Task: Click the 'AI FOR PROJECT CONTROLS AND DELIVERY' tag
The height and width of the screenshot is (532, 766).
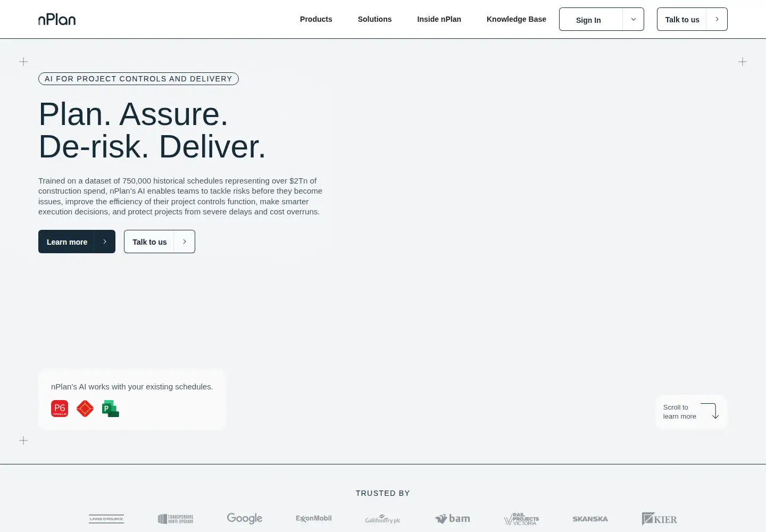Action: 138,79
